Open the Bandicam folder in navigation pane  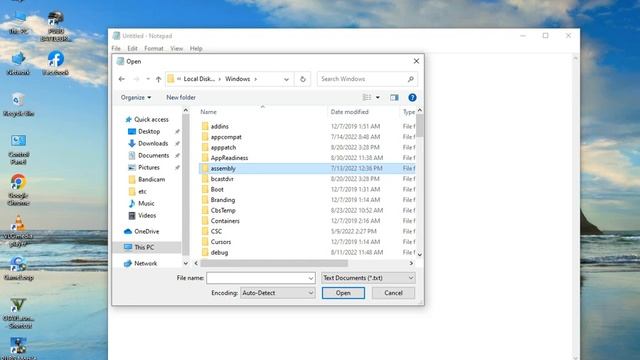(x=151, y=179)
